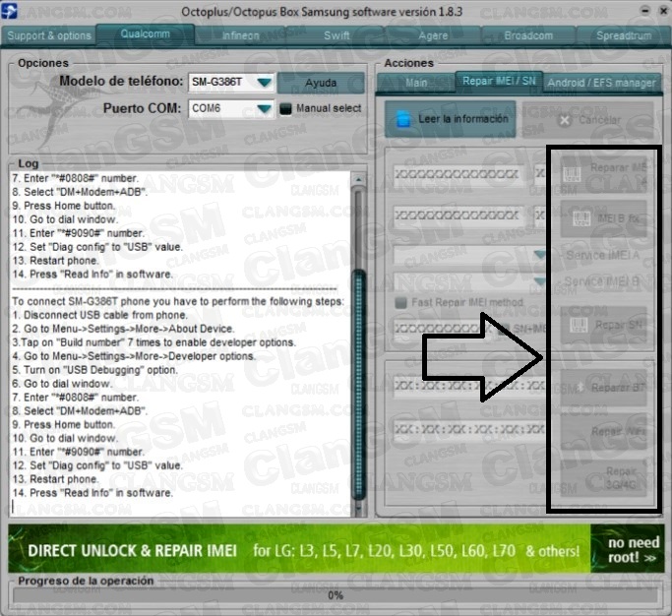Click the serial number field below Fast Repair

click(x=443, y=329)
